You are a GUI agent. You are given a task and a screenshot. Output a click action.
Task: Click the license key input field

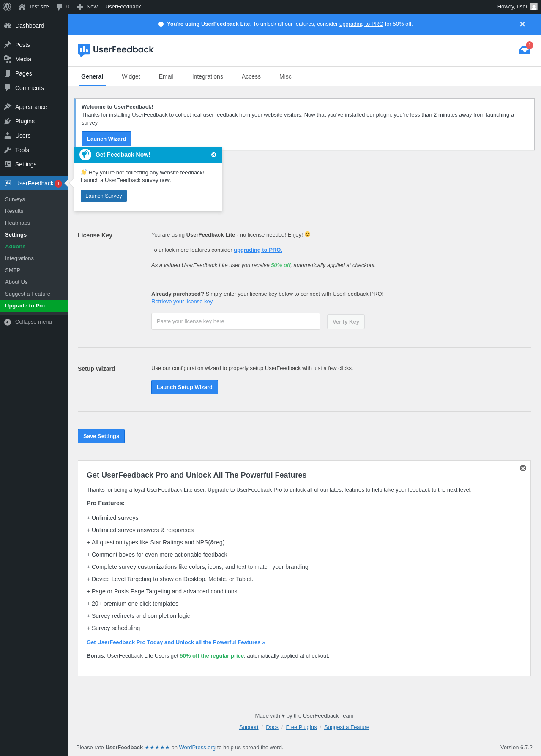[235, 321]
